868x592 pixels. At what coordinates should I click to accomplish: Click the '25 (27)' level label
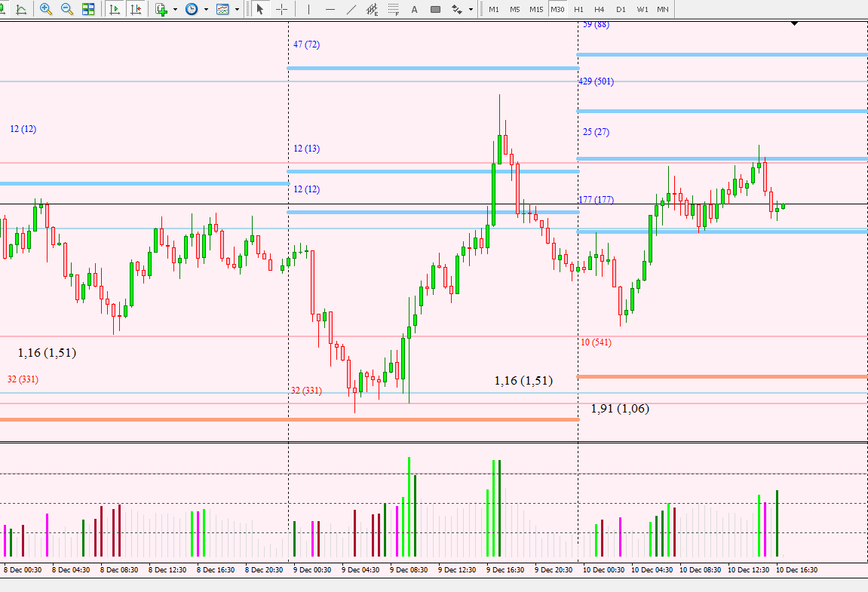pyautogui.click(x=597, y=132)
